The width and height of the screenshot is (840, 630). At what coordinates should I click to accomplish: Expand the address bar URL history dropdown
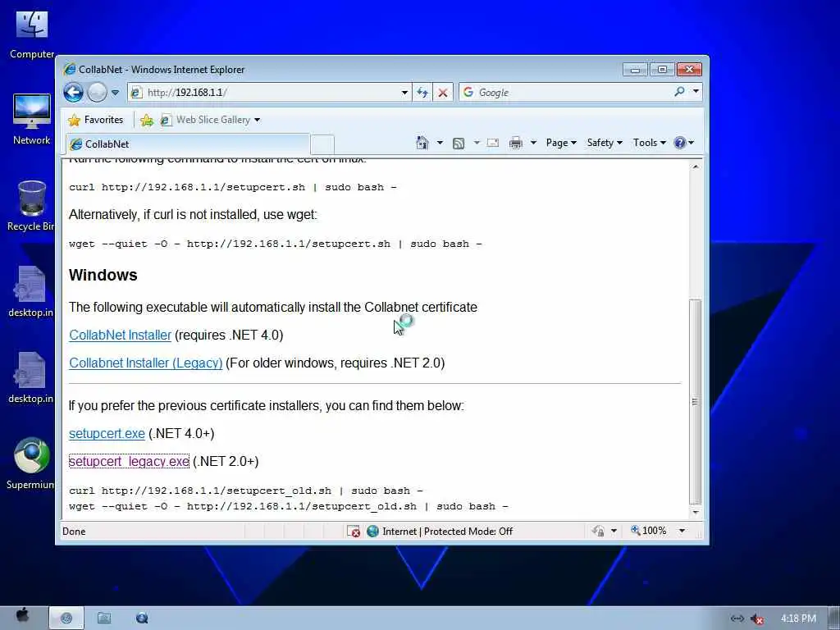coord(404,93)
